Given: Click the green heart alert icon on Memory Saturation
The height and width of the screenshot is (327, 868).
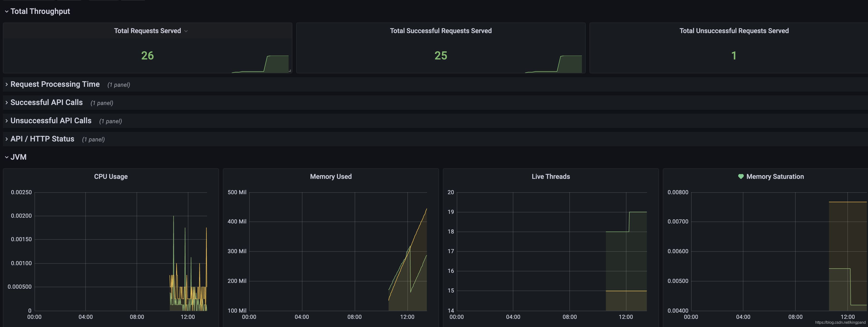Looking at the screenshot, I should pyautogui.click(x=741, y=176).
